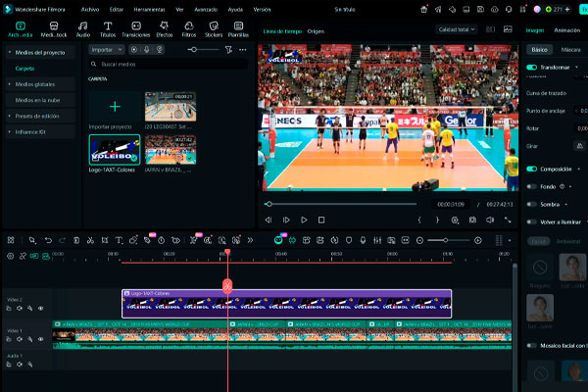Open the Calidad total quality dropdown

tap(457, 29)
